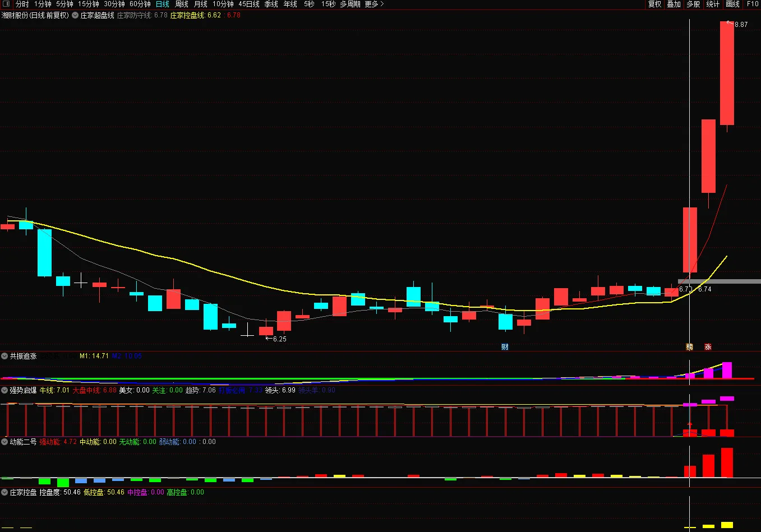Image resolution: width=761 pixels, height=532 pixels.
Task: Click the 强动能: 4.72 value
Action: pyautogui.click(x=58, y=442)
